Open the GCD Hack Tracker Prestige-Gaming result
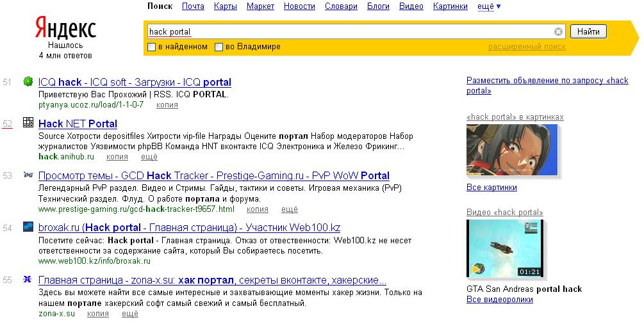This screenshot has width=644, height=322. (213, 175)
